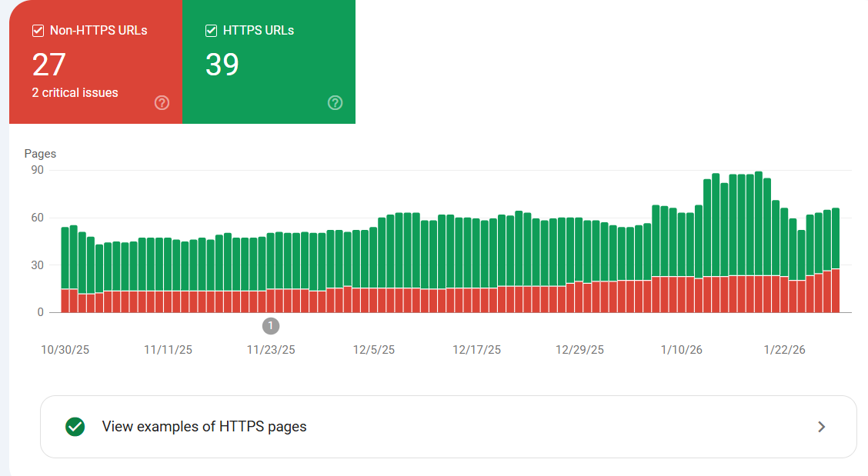
Task: Click the last red bar in chart
Action: [x=836, y=291]
